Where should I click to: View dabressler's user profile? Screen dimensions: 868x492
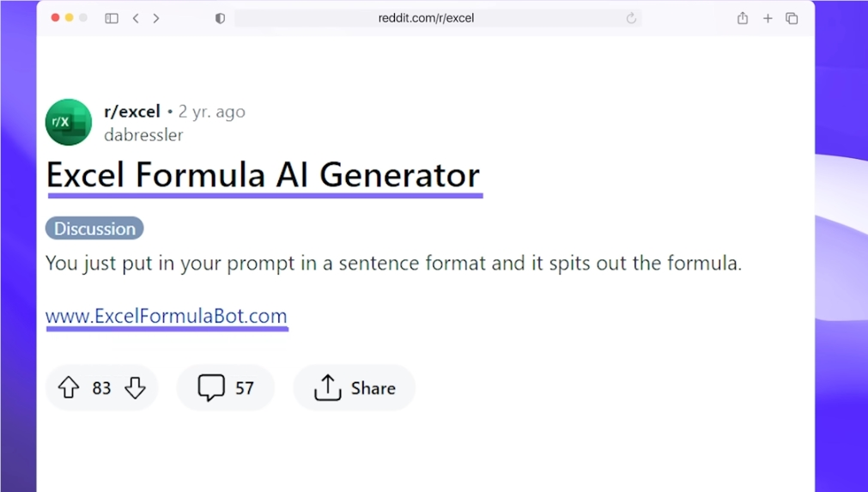tap(143, 135)
